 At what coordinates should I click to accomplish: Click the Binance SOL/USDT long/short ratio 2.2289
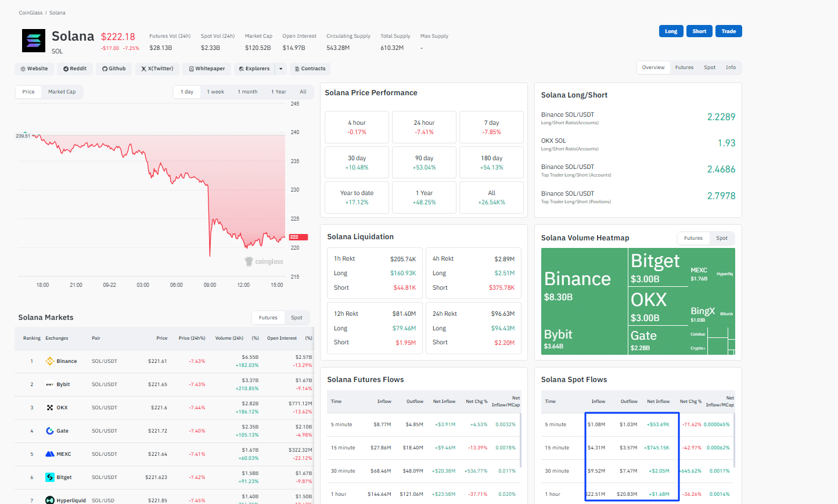pos(721,117)
